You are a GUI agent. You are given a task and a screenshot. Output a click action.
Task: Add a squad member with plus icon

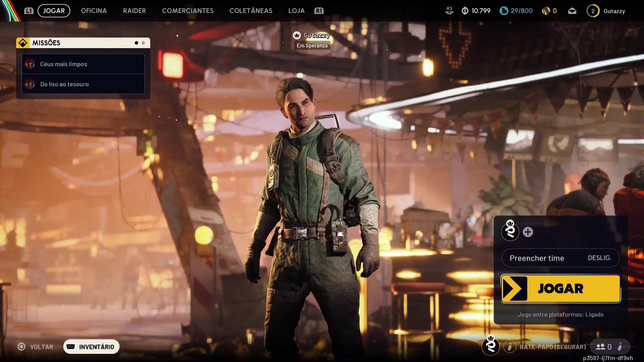(x=528, y=232)
